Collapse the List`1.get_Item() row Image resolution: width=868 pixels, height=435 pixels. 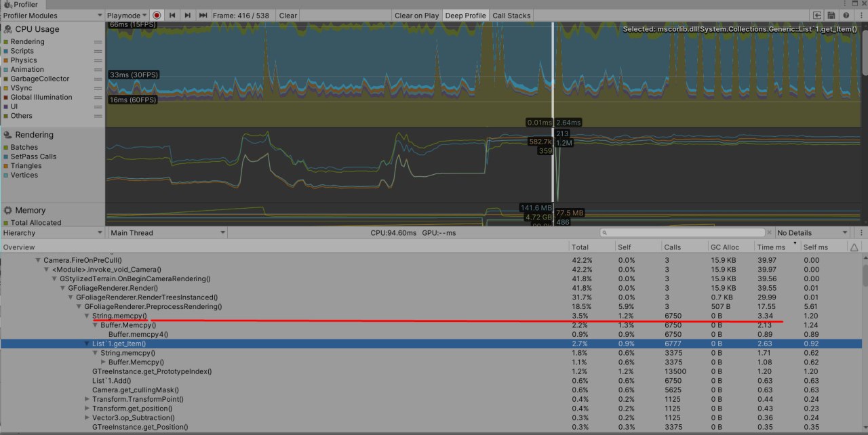(87, 344)
